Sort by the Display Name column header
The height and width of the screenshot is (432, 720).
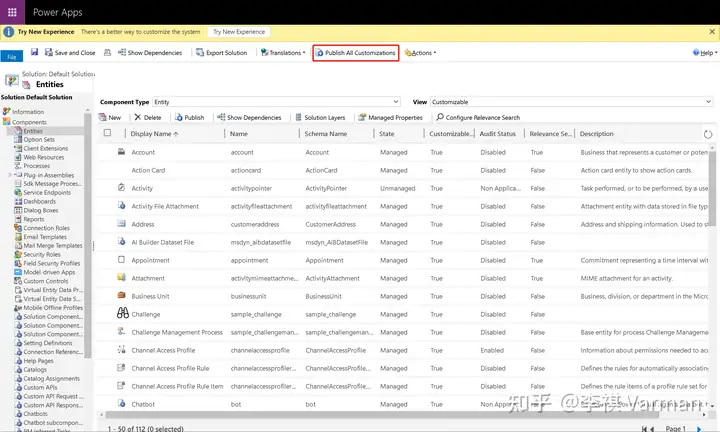[154, 134]
